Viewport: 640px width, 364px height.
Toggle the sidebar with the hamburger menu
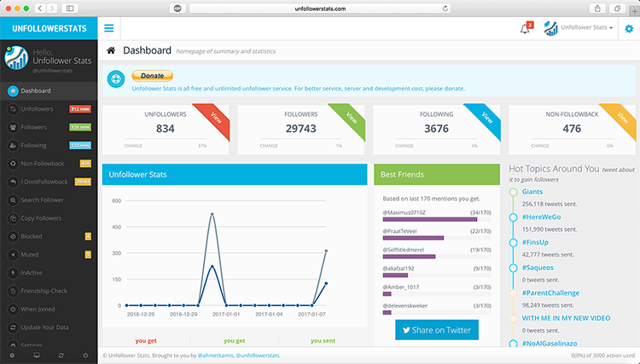pos(109,28)
